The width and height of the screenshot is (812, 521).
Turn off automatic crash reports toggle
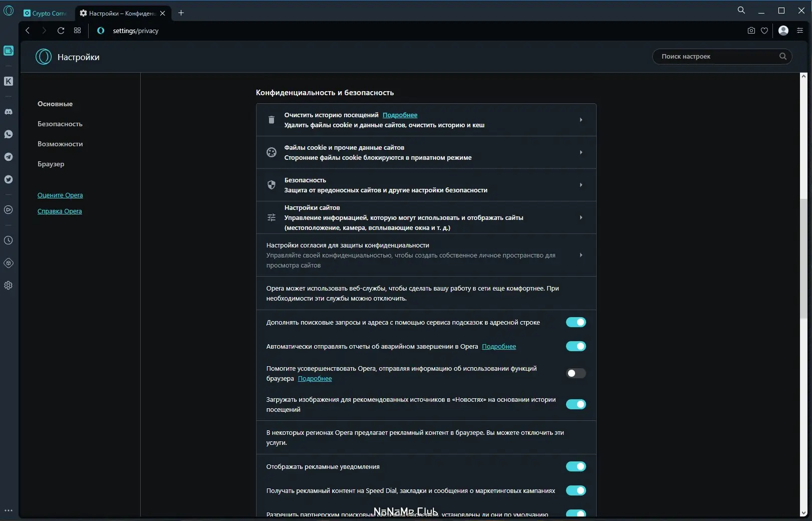(576, 346)
